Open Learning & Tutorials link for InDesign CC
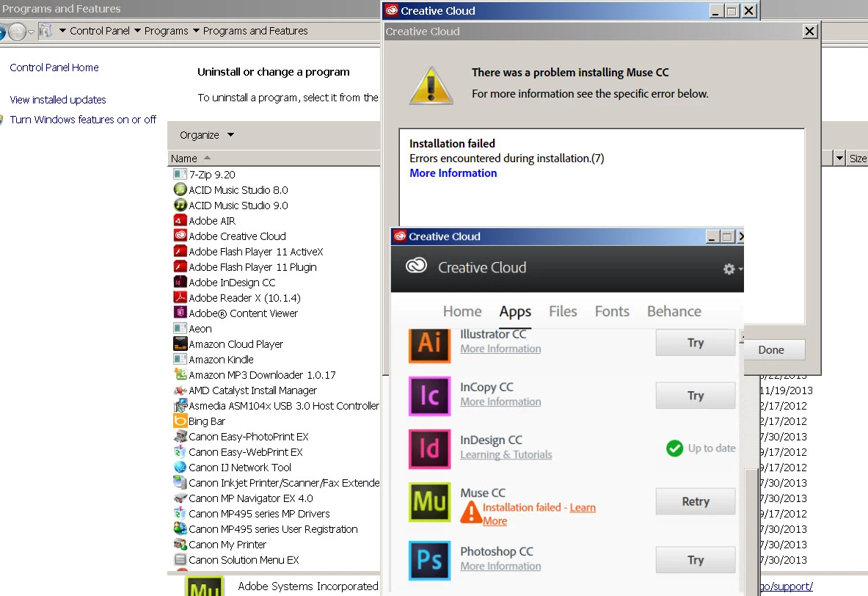Viewport: 868px width, 596px height. tap(506, 454)
